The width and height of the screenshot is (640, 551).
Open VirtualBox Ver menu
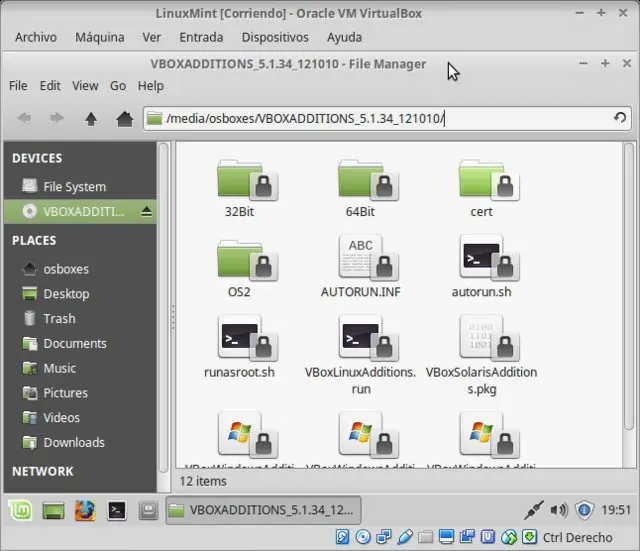151,37
